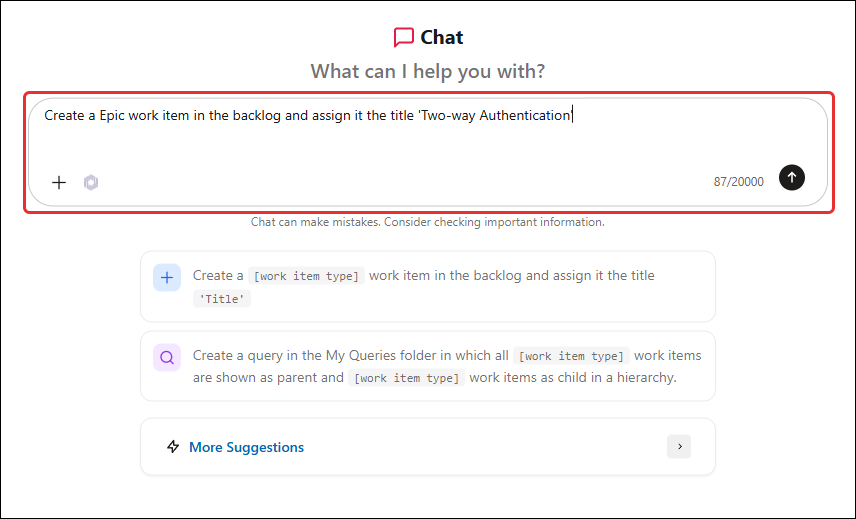856x519 pixels.
Task: Click the 'Two-way Authentication' text in prompt
Action: point(495,115)
